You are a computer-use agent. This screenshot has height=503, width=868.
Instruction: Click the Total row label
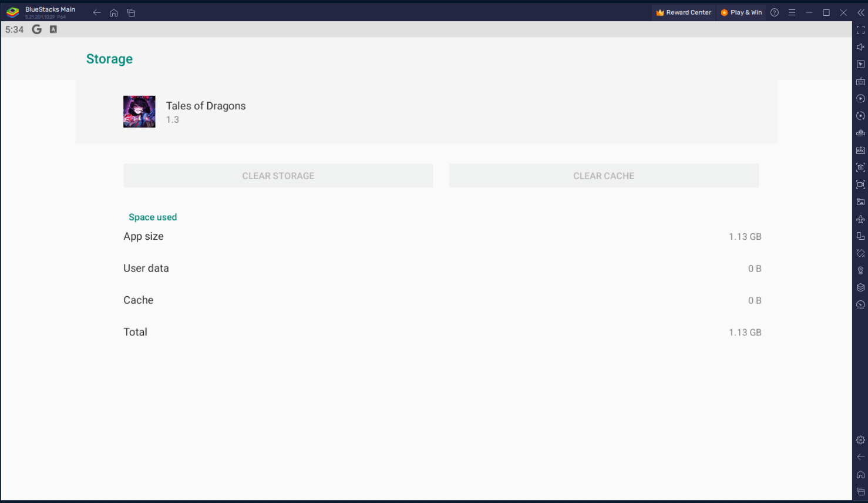[135, 332]
